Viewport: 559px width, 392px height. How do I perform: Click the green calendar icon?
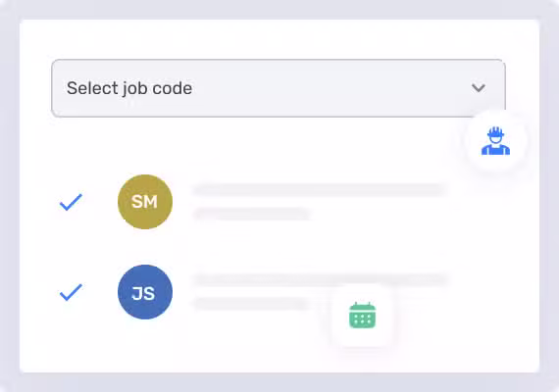coord(362,315)
